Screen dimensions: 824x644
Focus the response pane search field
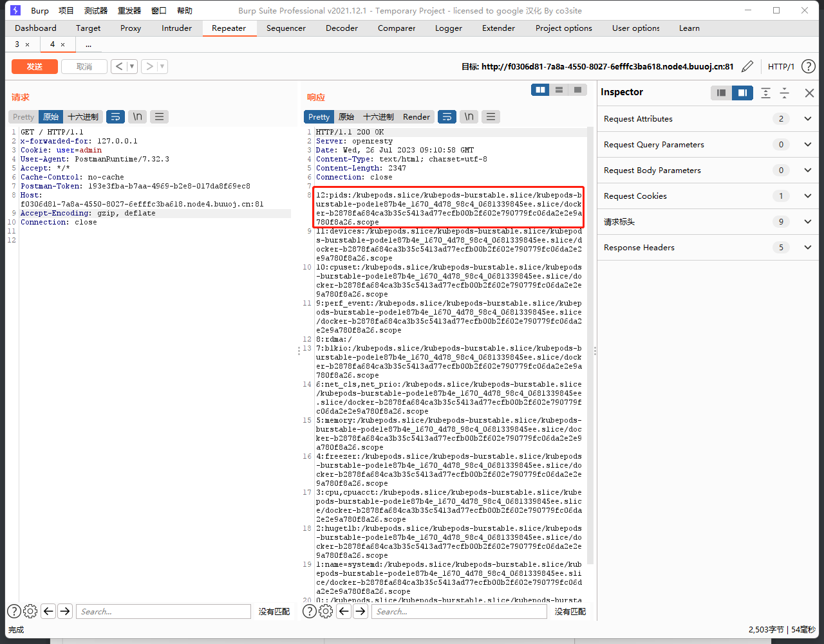pyautogui.click(x=459, y=611)
